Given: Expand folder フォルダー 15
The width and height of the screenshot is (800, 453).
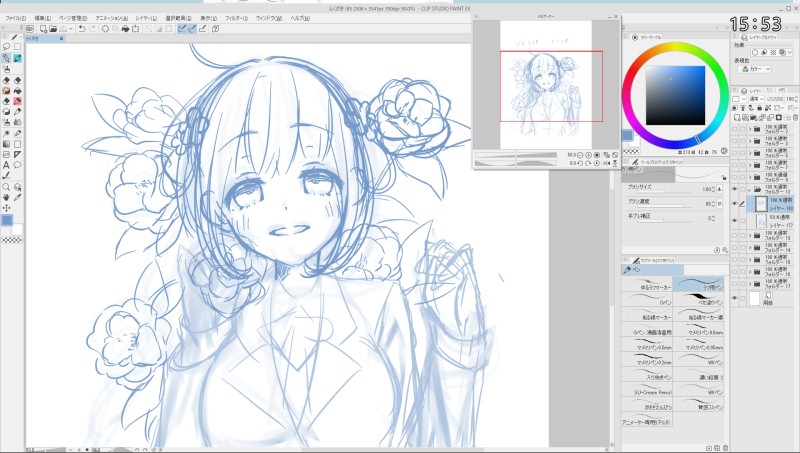Looking at the screenshot, I should [749, 260].
